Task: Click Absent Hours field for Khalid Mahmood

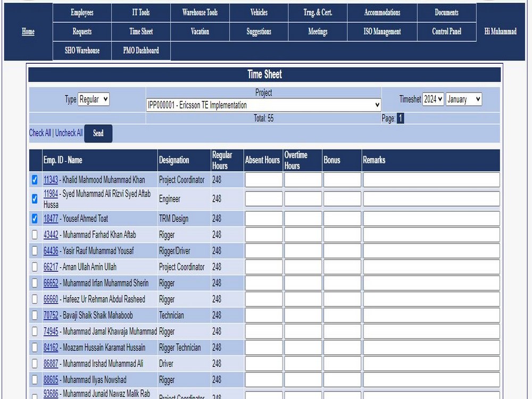Action: tap(264, 180)
